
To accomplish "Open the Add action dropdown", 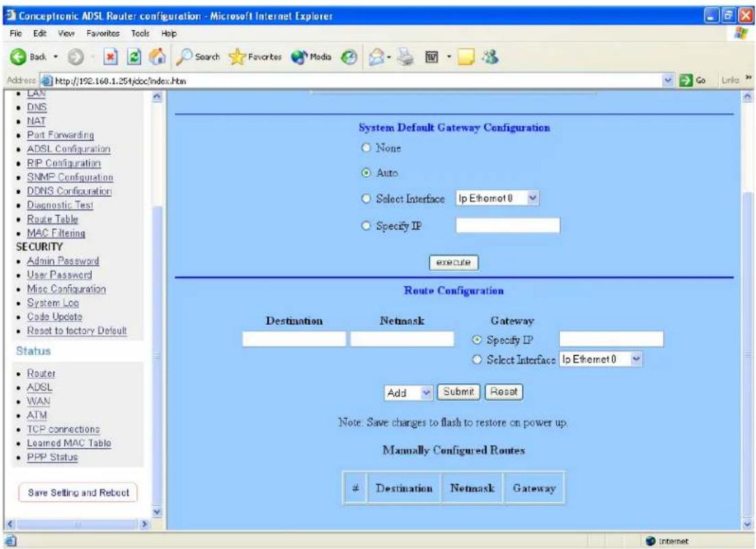I will tap(409, 393).
